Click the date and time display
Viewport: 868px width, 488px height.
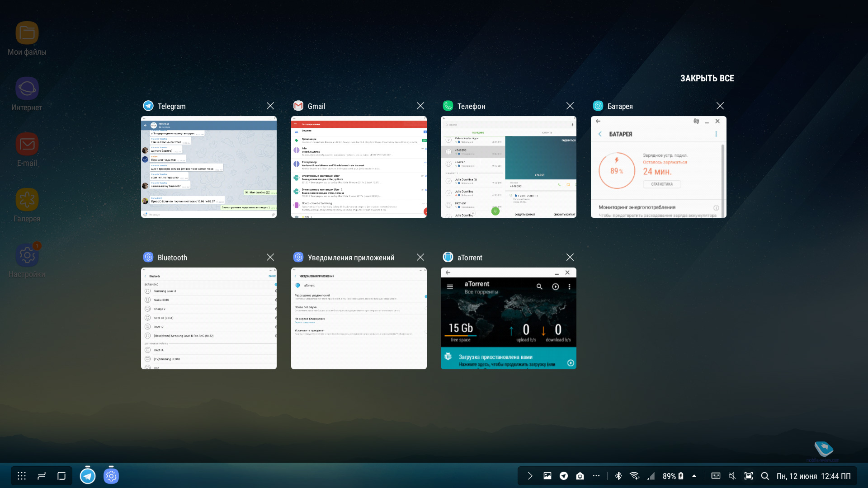pyautogui.click(x=813, y=476)
